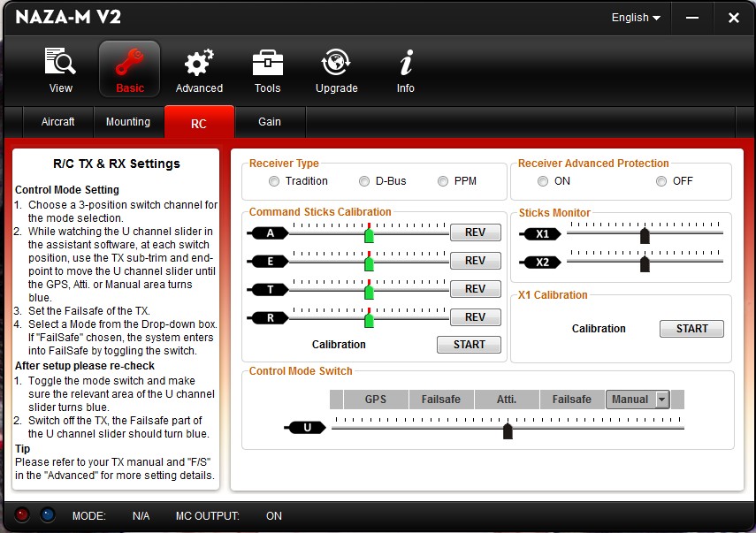Click the X2 monitor slider handle
The width and height of the screenshot is (756, 533).
[x=645, y=264]
